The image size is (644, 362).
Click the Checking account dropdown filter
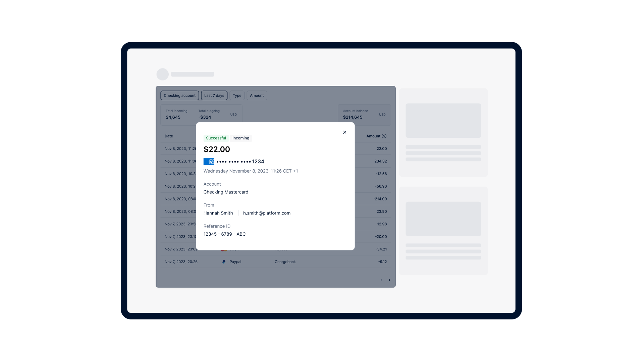[179, 96]
